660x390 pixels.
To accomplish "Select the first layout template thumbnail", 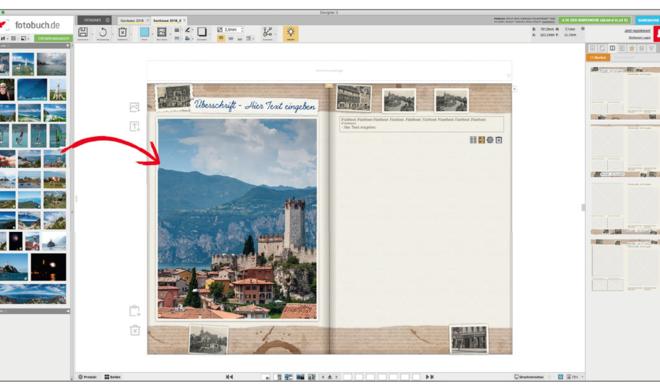I will click(x=625, y=93).
